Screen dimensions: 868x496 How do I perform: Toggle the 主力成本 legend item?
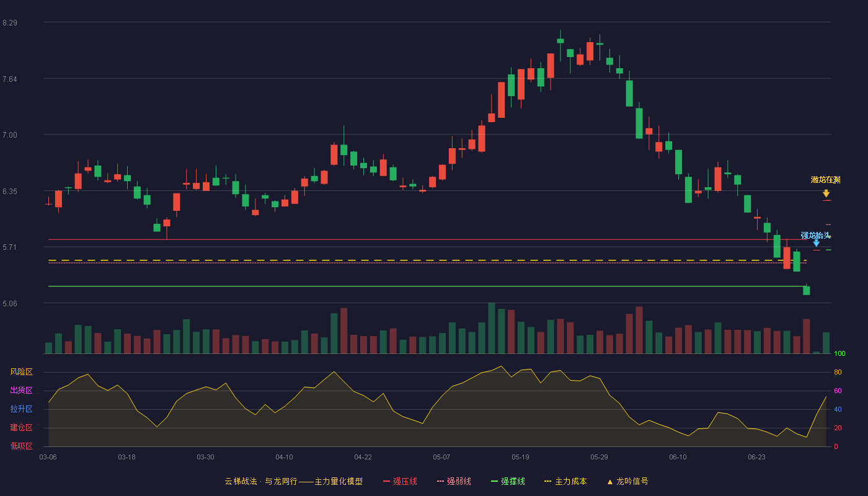click(565, 481)
